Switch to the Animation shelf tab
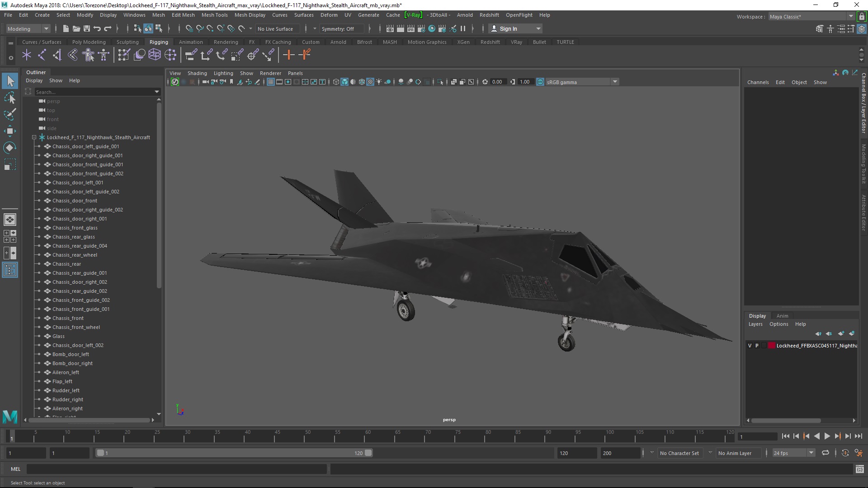Viewport: 868px width, 488px height. click(191, 42)
